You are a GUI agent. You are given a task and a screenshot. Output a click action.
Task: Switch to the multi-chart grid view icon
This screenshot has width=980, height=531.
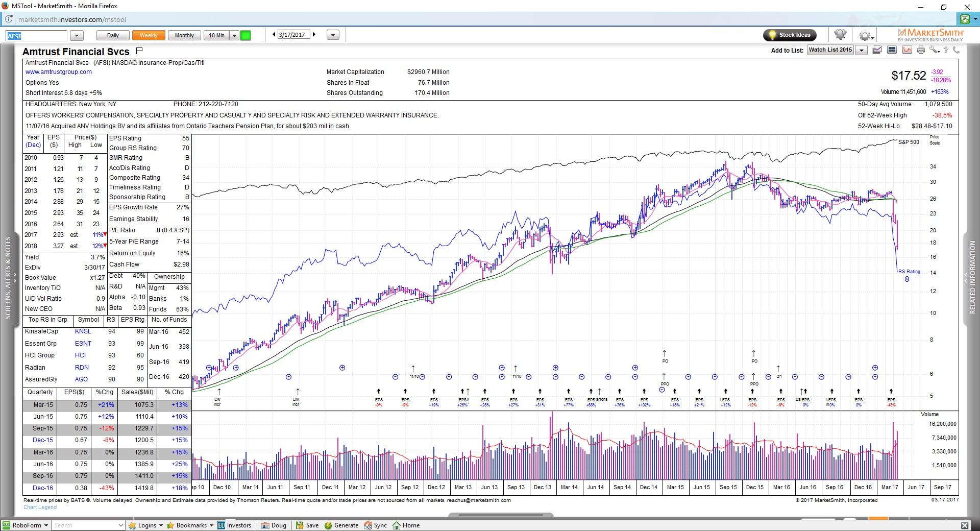pyautogui.click(x=892, y=50)
